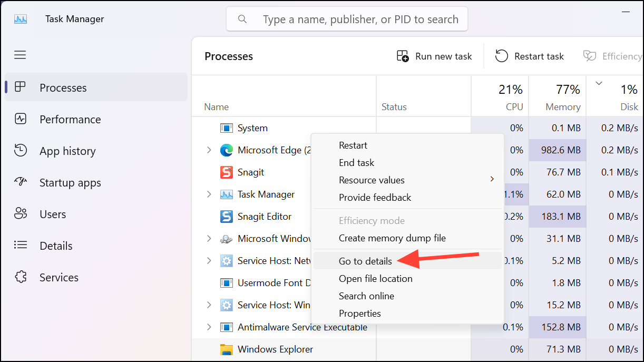Expand the Microsoft Windows process group

pyautogui.click(x=209, y=239)
